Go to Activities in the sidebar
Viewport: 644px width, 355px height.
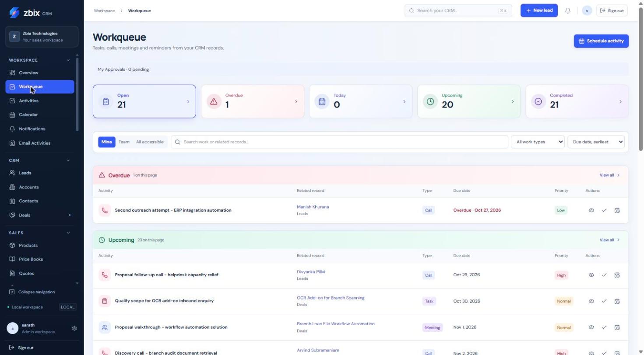pos(40,101)
